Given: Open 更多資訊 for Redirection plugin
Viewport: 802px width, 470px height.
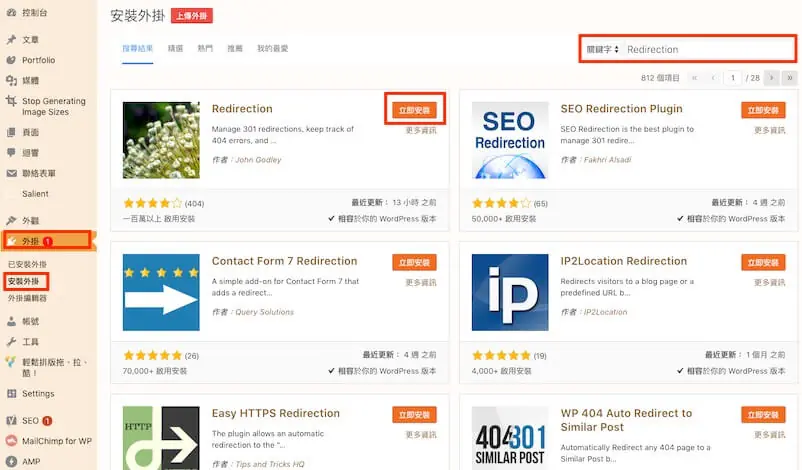Looking at the screenshot, I should pos(421,130).
